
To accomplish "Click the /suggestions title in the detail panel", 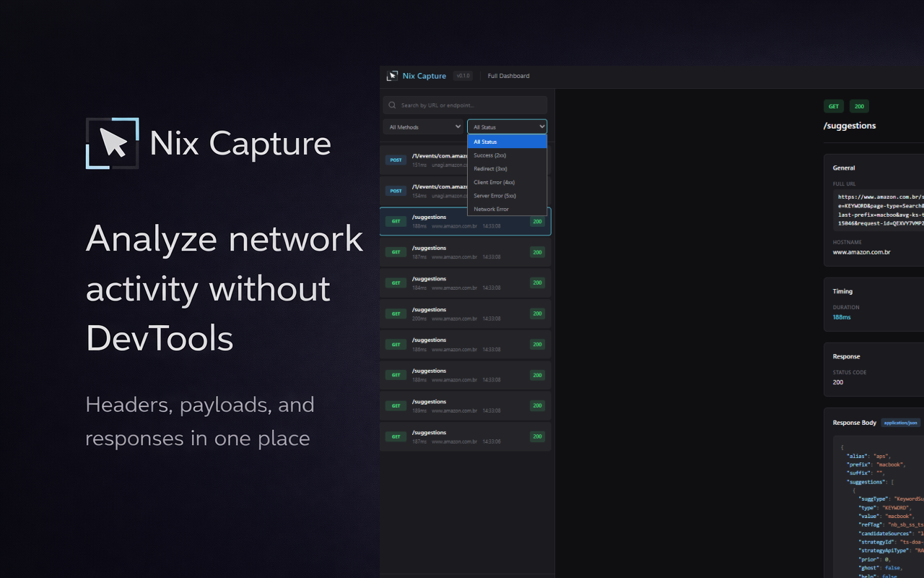I will tap(850, 126).
